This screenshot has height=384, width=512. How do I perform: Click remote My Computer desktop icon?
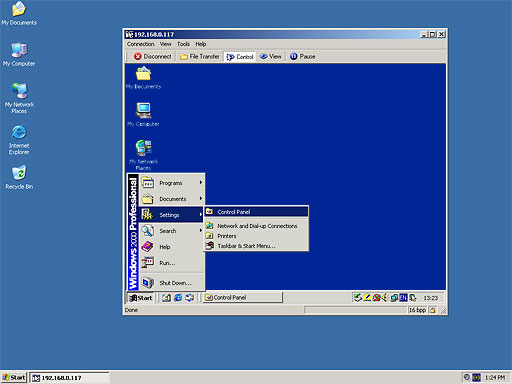click(143, 115)
